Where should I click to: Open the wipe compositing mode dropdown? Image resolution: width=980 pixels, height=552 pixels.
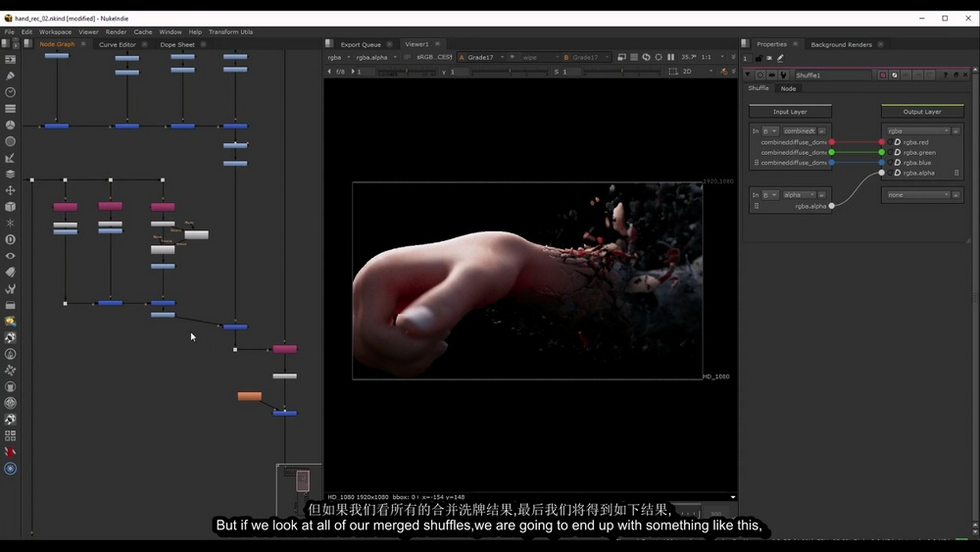point(539,58)
